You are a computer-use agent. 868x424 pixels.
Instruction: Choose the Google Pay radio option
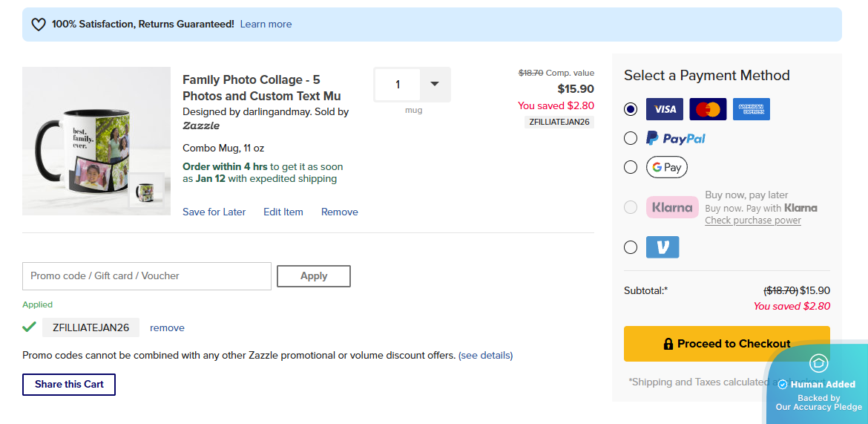coord(631,167)
